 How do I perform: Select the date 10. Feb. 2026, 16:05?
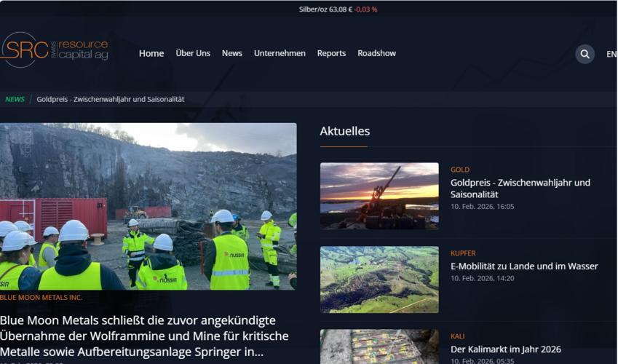pos(483,206)
